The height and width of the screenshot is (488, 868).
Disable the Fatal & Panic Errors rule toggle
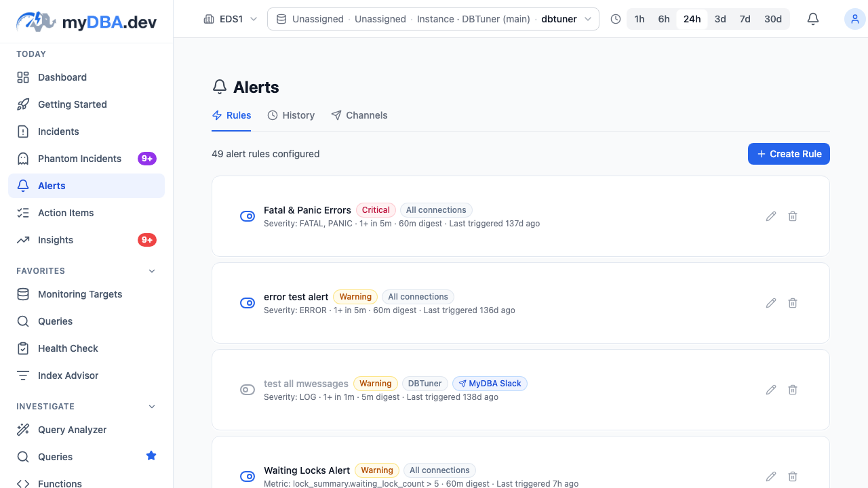tap(248, 216)
